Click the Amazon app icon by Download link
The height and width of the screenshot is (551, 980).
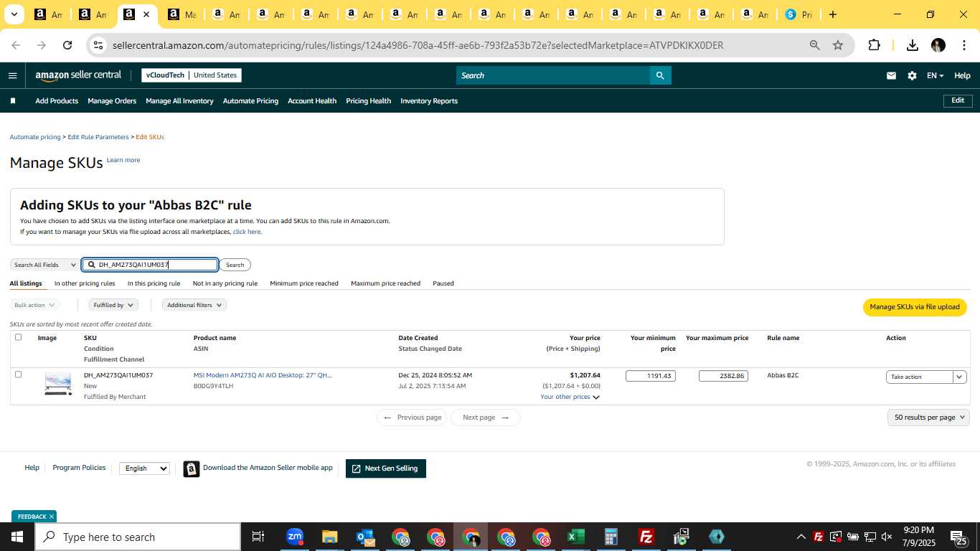191,468
